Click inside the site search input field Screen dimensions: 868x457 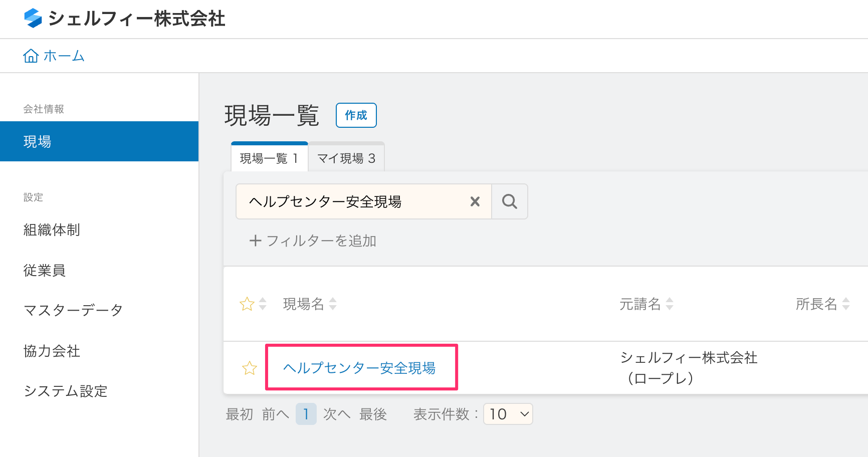pyautogui.click(x=351, y=201)
